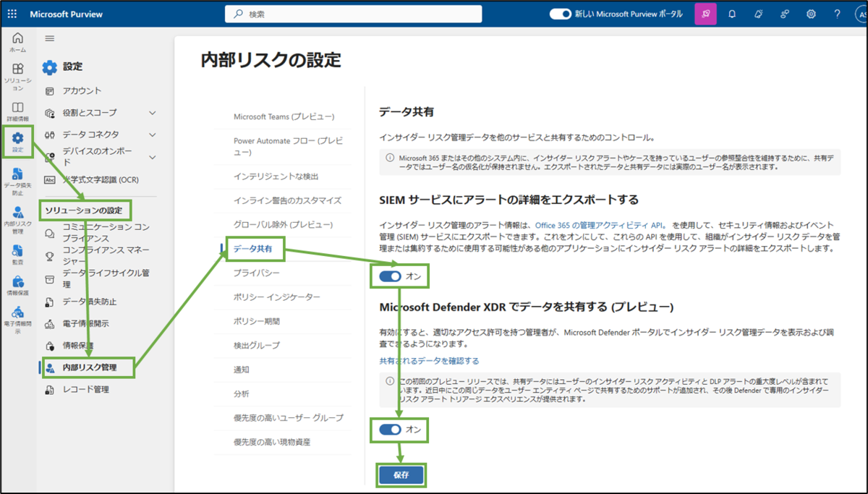
Task: Open 詳細情報 in left rail
Action: point(18,112)
